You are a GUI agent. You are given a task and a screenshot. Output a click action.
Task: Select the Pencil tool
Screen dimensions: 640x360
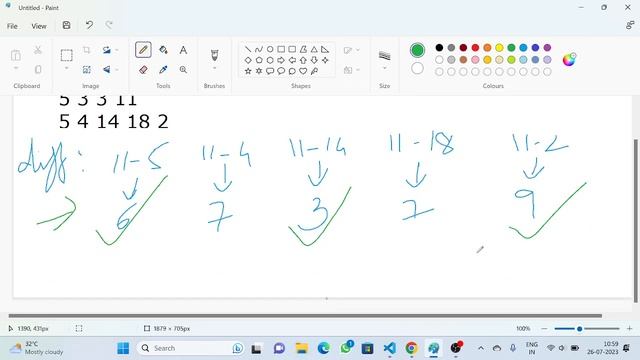(x=143, y=50)
